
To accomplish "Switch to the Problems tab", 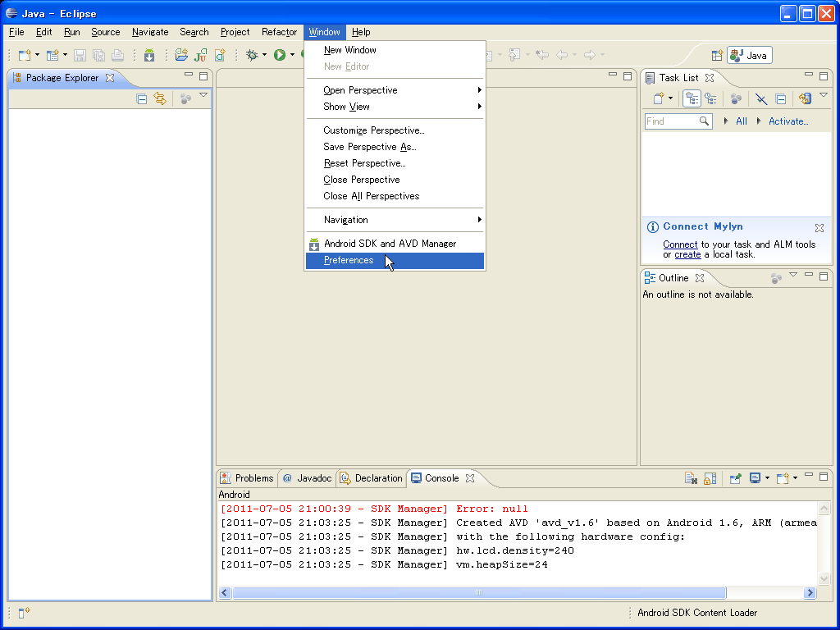I will 248,478.
